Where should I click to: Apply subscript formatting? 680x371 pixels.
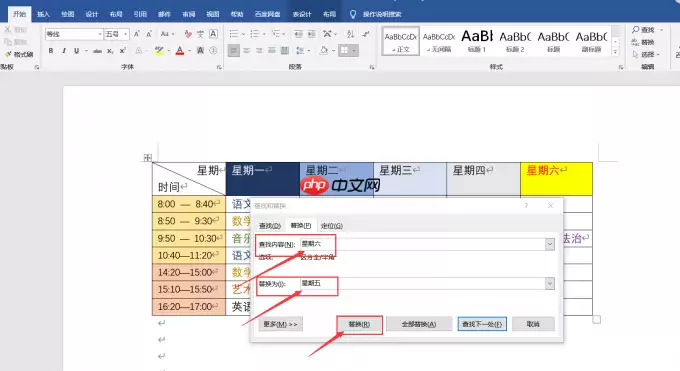point(110,51)
